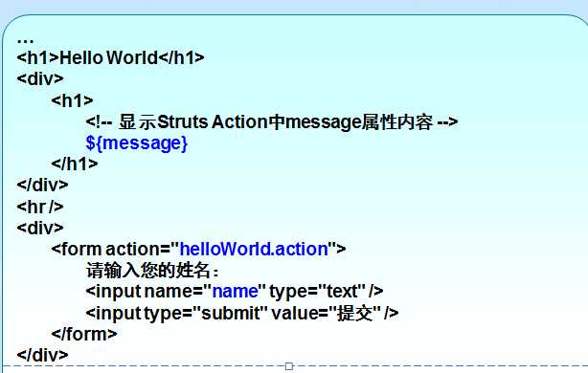This screenshot has height=373, width=588.
Task: Click the blue "helloWorld.action" text
Action: tap(254, 249)
